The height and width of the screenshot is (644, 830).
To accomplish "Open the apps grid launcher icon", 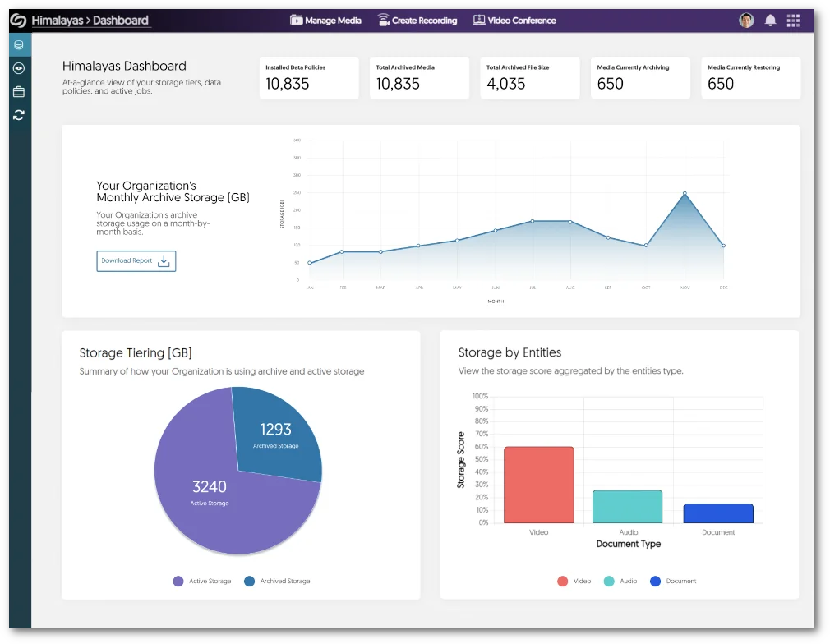I will pos(793,21).
